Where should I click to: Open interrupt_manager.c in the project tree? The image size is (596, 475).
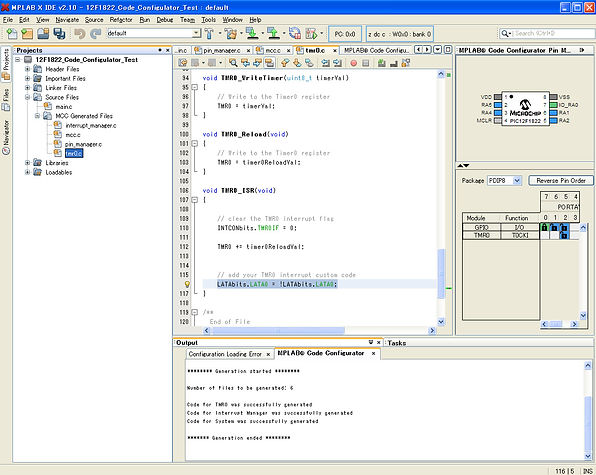point(91,125)
